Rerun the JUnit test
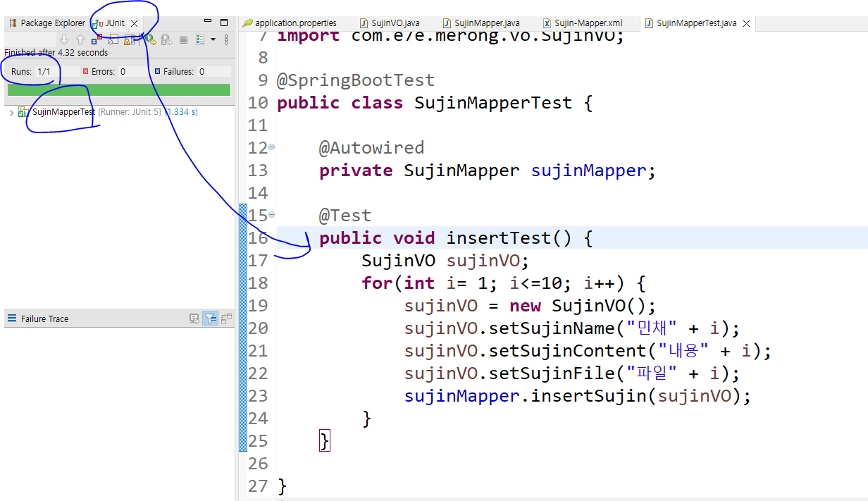868x501 pixels. pyautogui.click(x=150, y=39)
